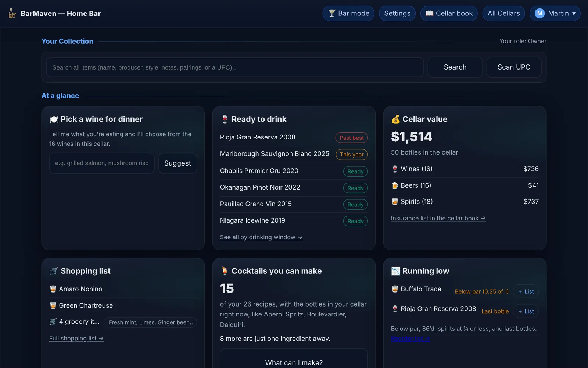This screenshot has height=368, width=588.
Task: Click the tumbler icon beside Buffalo Trace
Action: coord(395,289)
